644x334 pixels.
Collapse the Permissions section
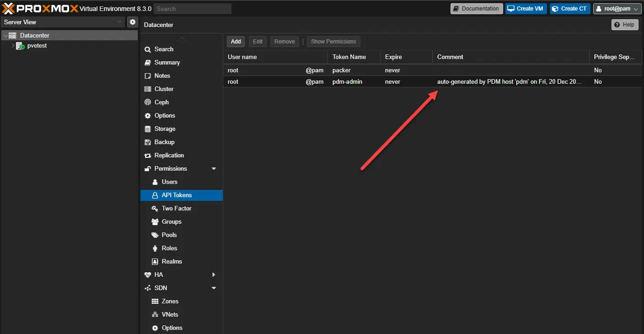[213, 168]
